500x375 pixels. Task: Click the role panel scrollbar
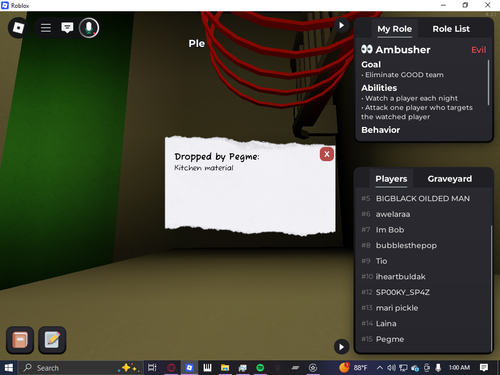point(489,82)
